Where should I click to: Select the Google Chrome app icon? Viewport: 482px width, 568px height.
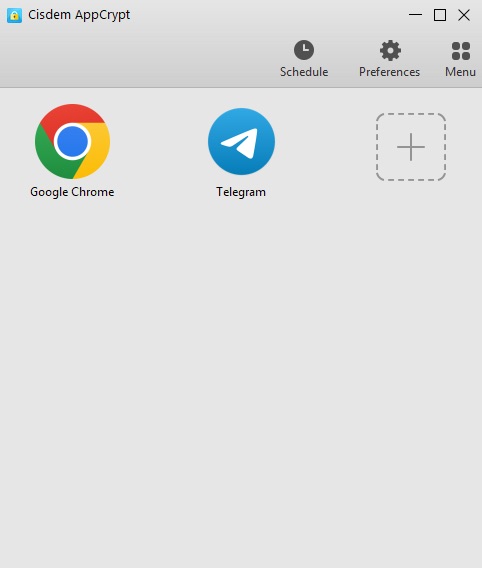[x=72, y=141]
